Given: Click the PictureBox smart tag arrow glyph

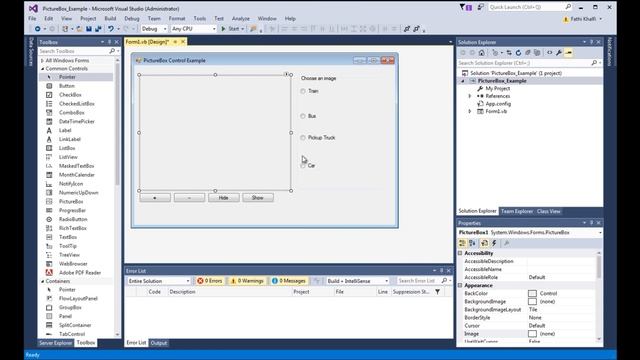Looking at the screenshot, I should [x=287, y=74].
